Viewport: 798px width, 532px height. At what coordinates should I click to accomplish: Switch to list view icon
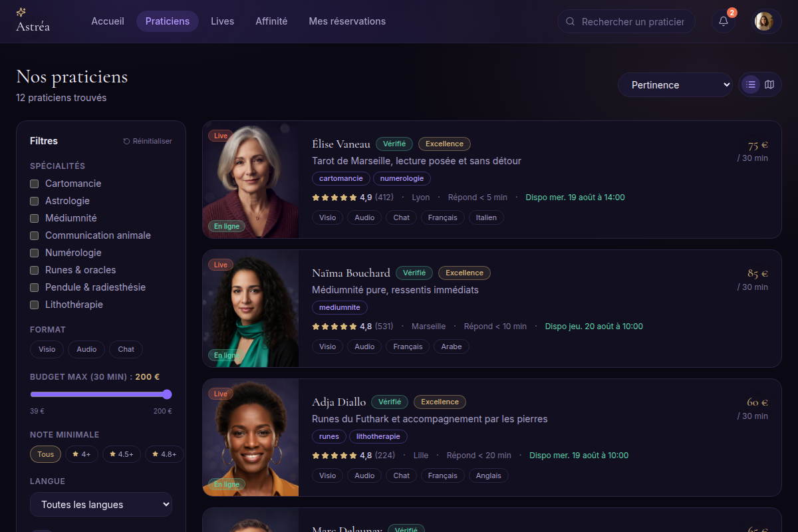point(751,84)
